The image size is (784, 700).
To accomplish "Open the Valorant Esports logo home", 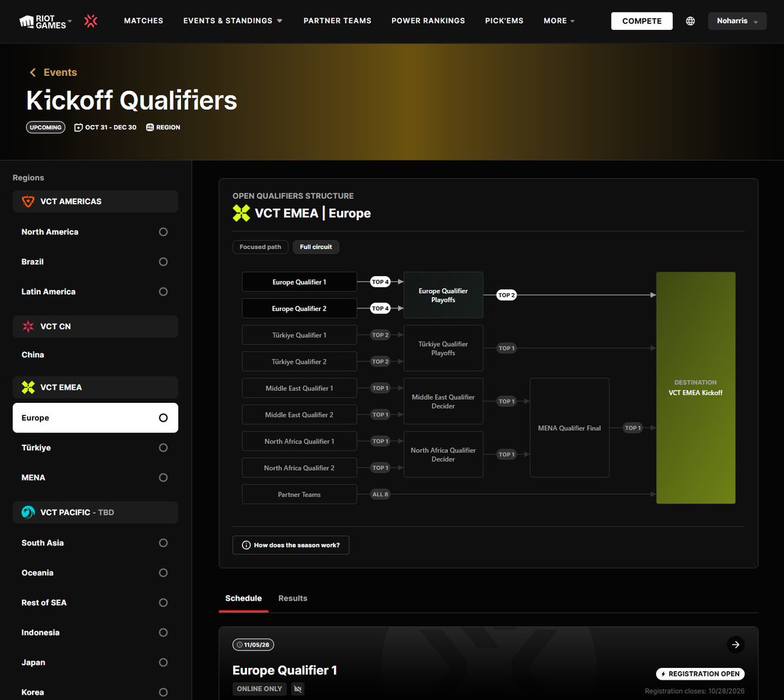I will coord(91,21).
